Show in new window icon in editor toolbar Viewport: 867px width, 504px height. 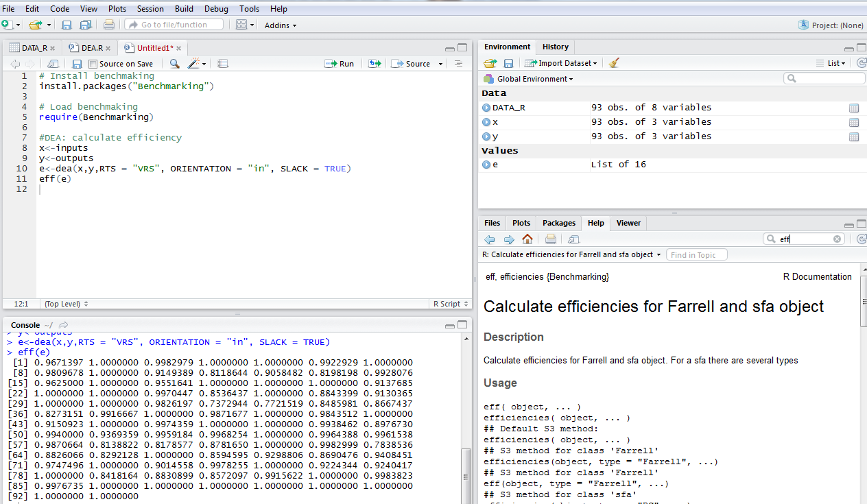coord(54,64)
